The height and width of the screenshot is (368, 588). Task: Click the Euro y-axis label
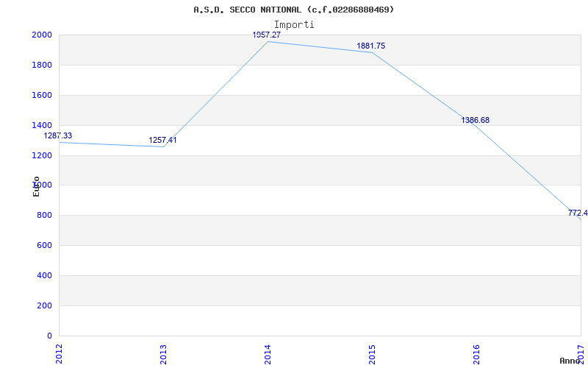pyautogui.click(x=36, y=186)
